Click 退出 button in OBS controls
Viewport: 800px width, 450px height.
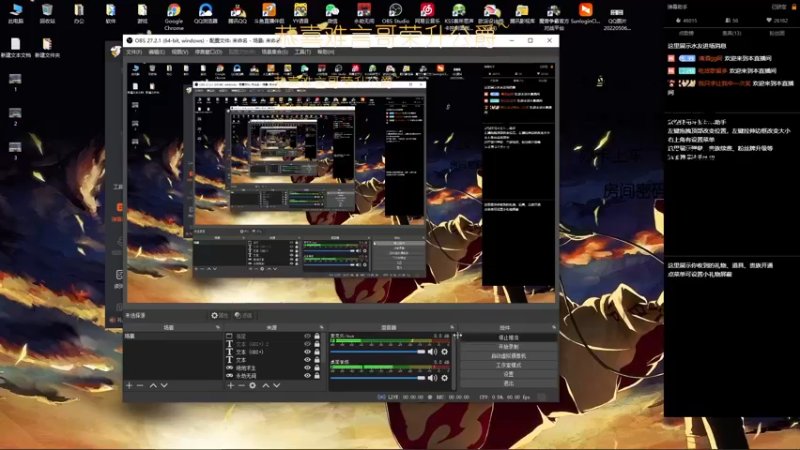508,383
